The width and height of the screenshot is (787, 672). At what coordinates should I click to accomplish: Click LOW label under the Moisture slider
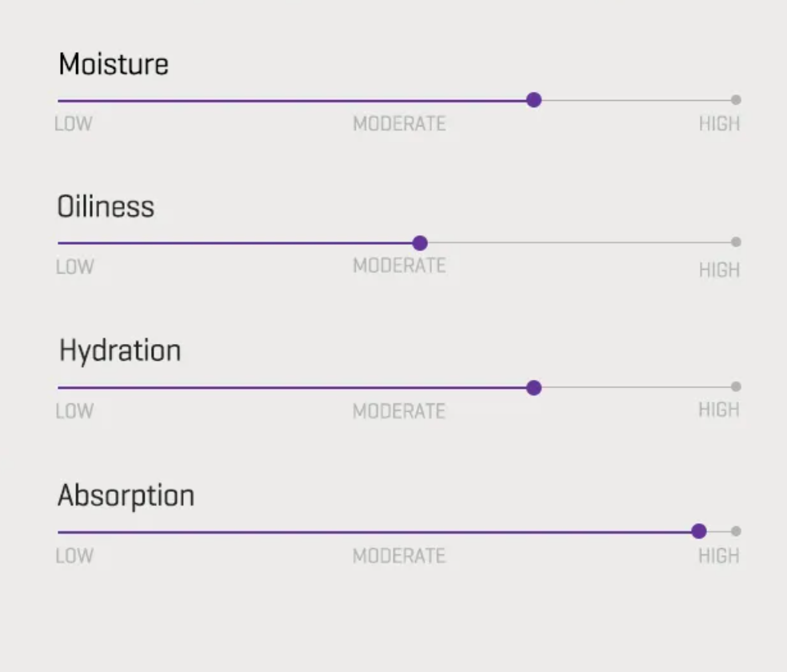click(73, 124)
